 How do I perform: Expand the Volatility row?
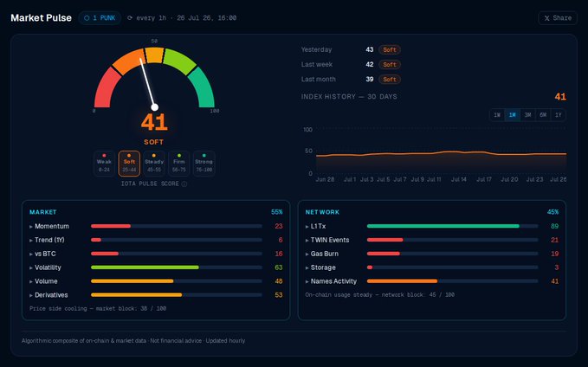point(156,267)
